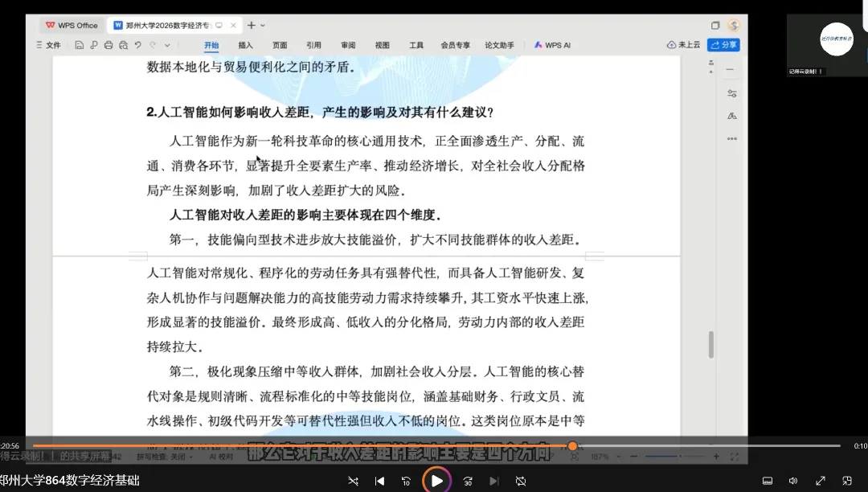Select the 插入 ribbon tab
This screenshot has width=868, height=492.
245,45
